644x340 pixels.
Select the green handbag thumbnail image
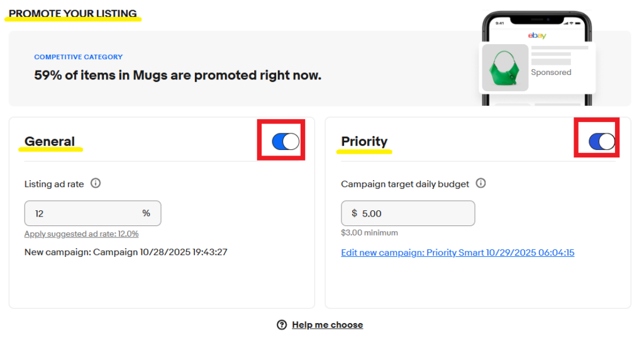pyautogui.click(x=505, y=67)
